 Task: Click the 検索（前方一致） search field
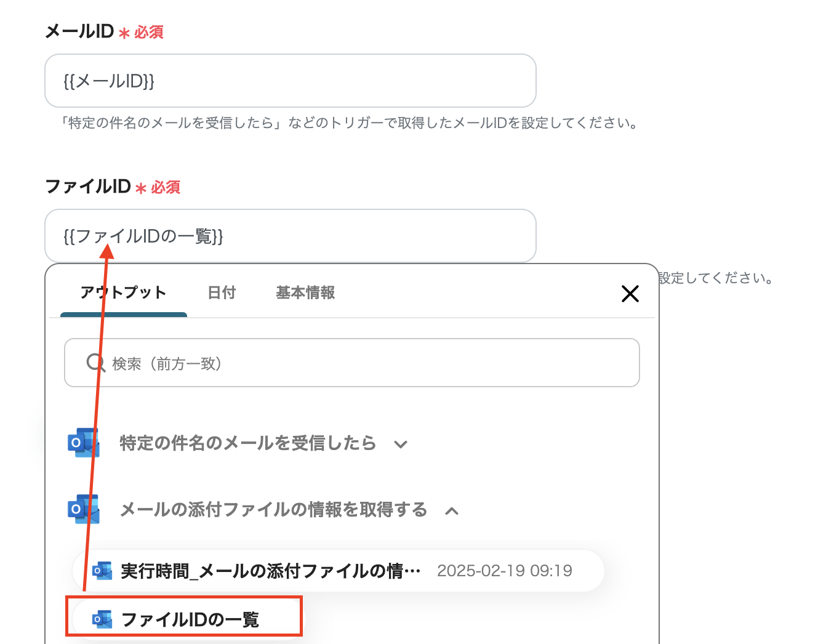pyautogui.click(x=363, y=363)
